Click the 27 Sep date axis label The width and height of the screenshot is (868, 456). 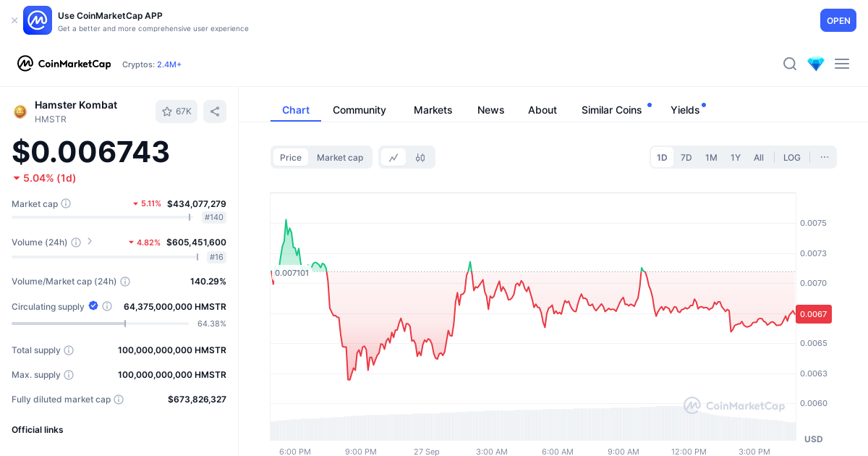(427, 452)
